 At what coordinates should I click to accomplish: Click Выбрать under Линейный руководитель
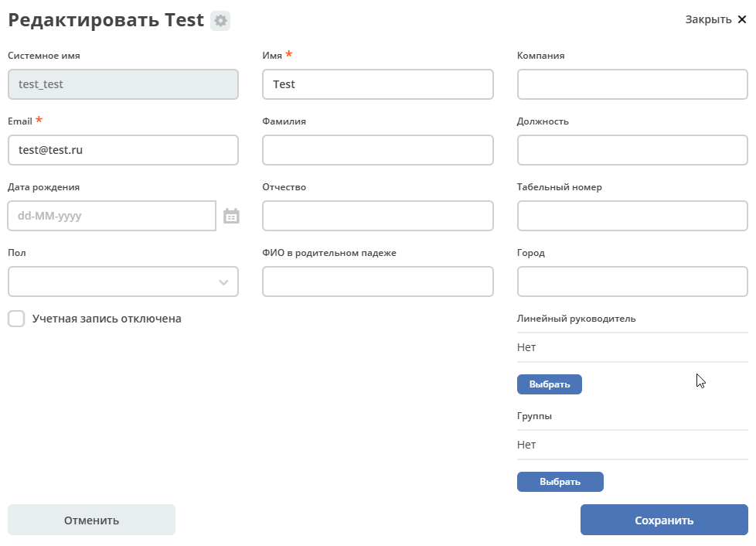coord(549,384)
